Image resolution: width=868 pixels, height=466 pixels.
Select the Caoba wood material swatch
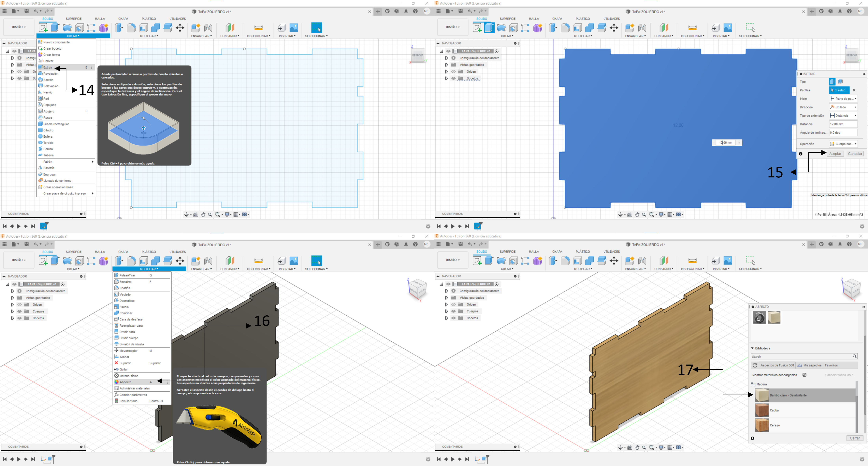tap(762, 410)
